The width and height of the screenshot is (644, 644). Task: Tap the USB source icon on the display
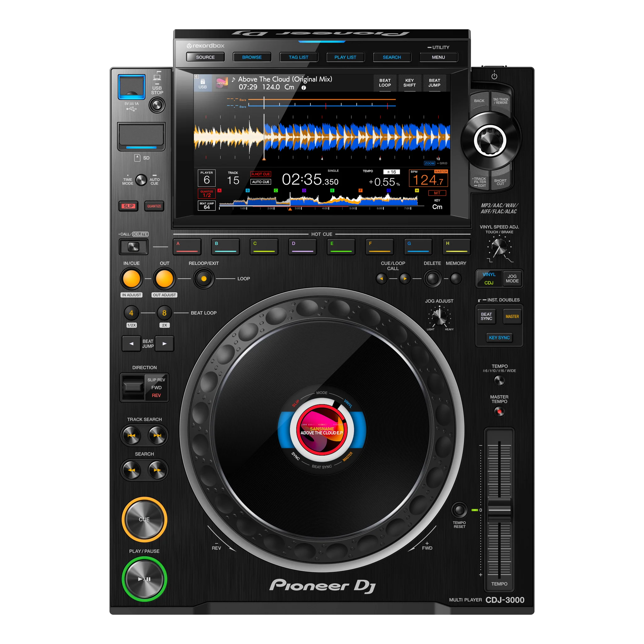(203, 83)
